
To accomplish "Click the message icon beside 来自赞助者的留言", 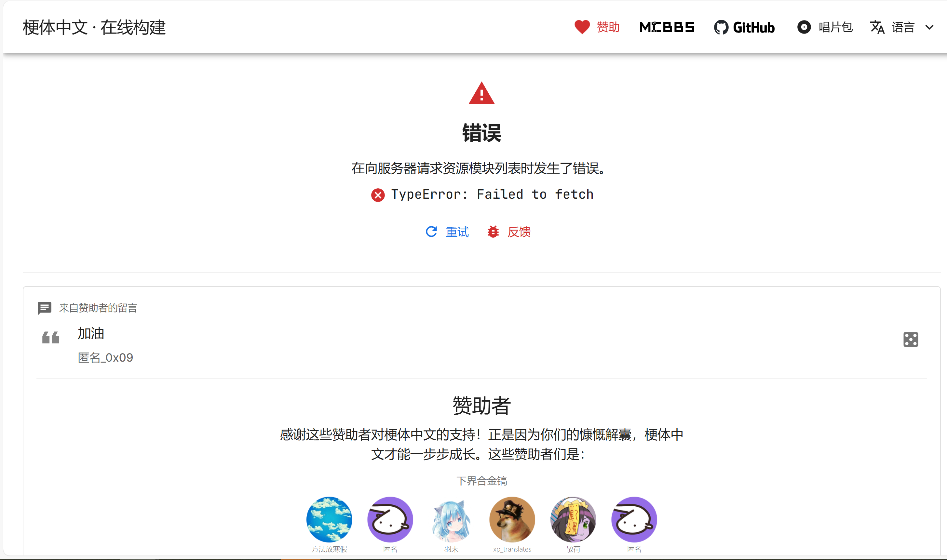I will coord(44,308).
